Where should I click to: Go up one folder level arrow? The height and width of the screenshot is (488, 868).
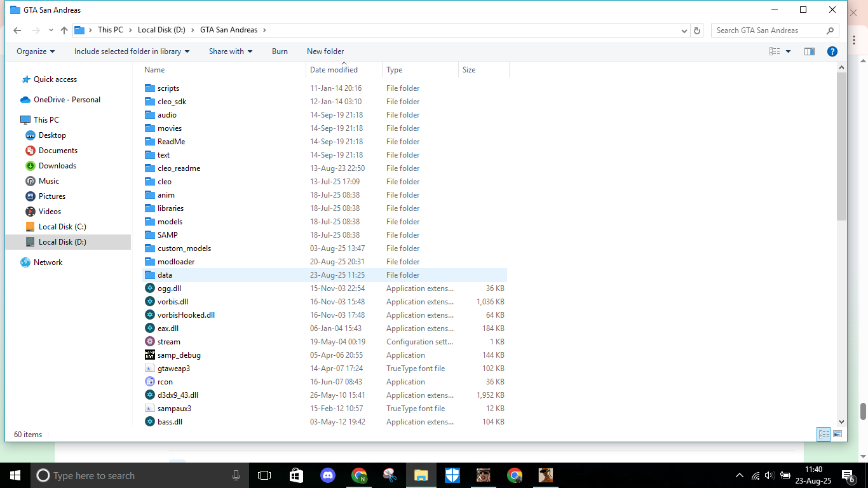pyautogui.click(x=64, y=30)
